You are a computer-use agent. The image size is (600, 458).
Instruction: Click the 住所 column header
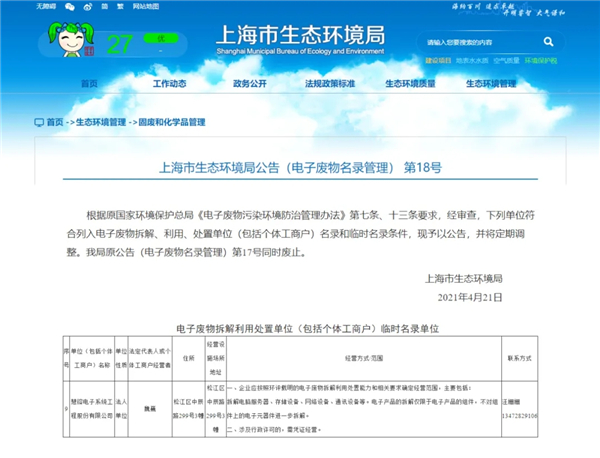click(x=189, y=359)
